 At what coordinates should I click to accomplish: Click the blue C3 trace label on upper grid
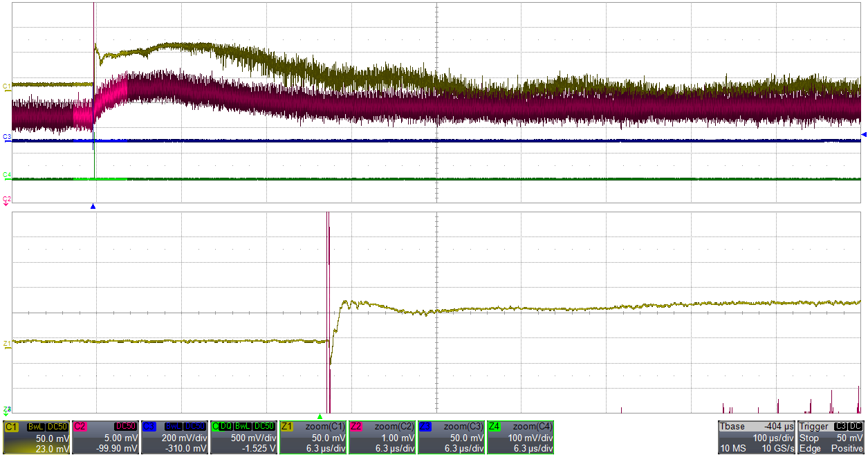pos(7,138)
